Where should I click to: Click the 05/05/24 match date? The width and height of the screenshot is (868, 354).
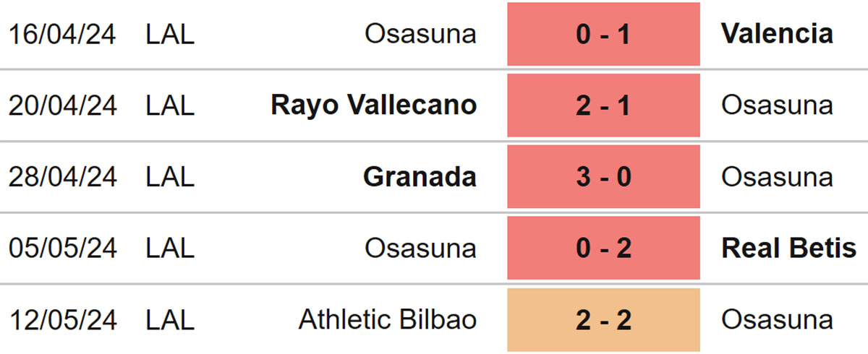(x=62, y=249)
